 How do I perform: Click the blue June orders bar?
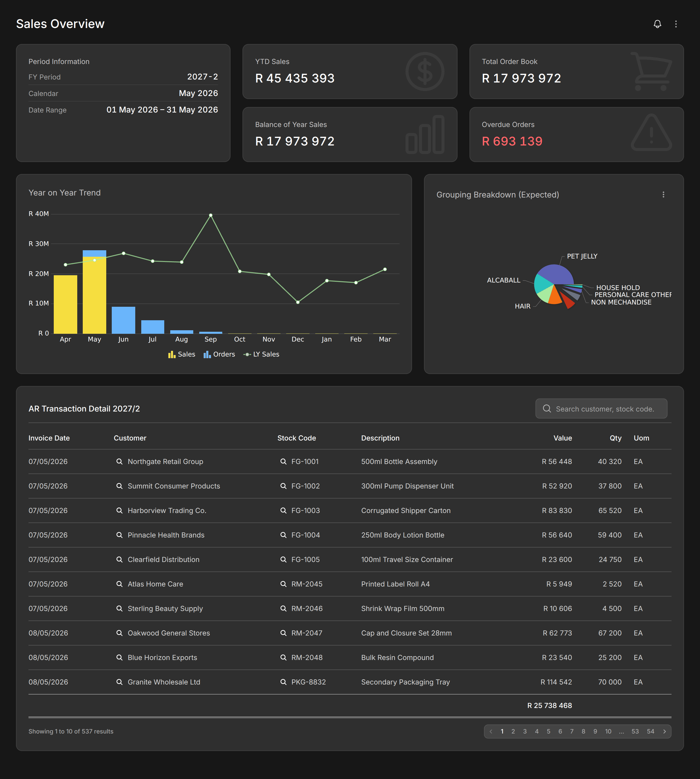point(123,320)
